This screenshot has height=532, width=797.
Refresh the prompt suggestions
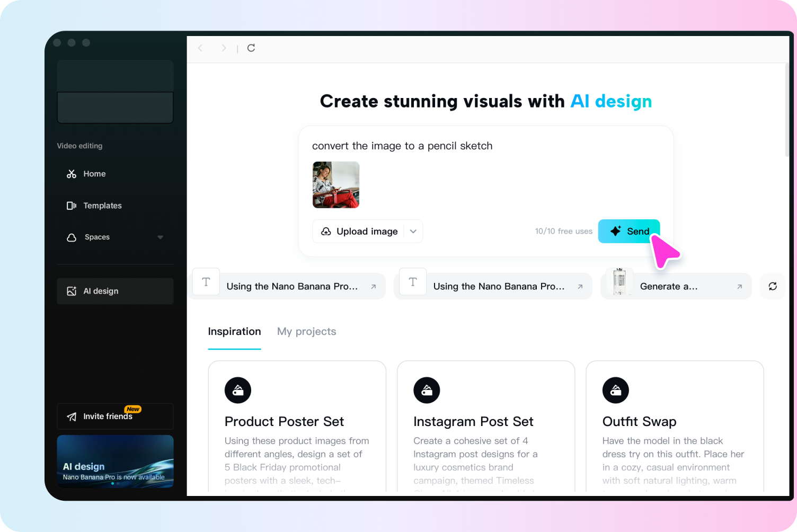point(773,286)
